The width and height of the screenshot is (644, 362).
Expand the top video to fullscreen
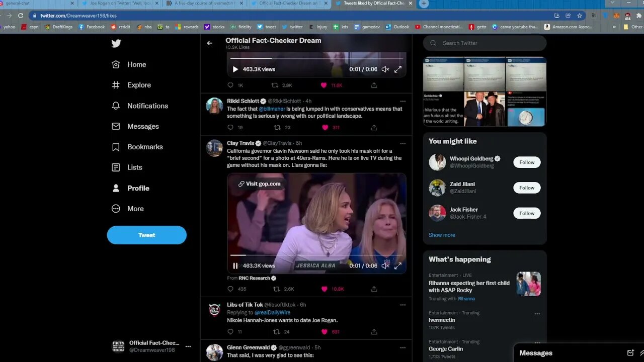click(x=397, y=69)
